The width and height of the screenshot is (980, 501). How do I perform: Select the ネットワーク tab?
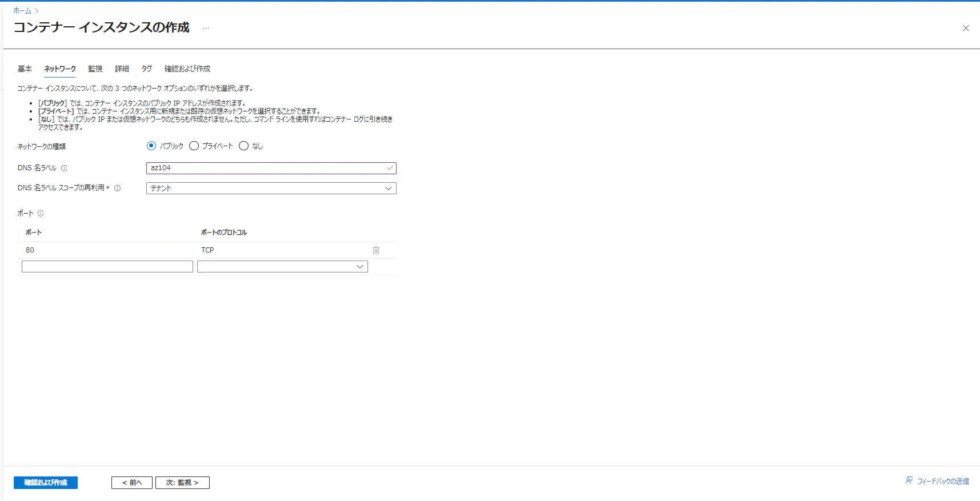pos(60,69)
